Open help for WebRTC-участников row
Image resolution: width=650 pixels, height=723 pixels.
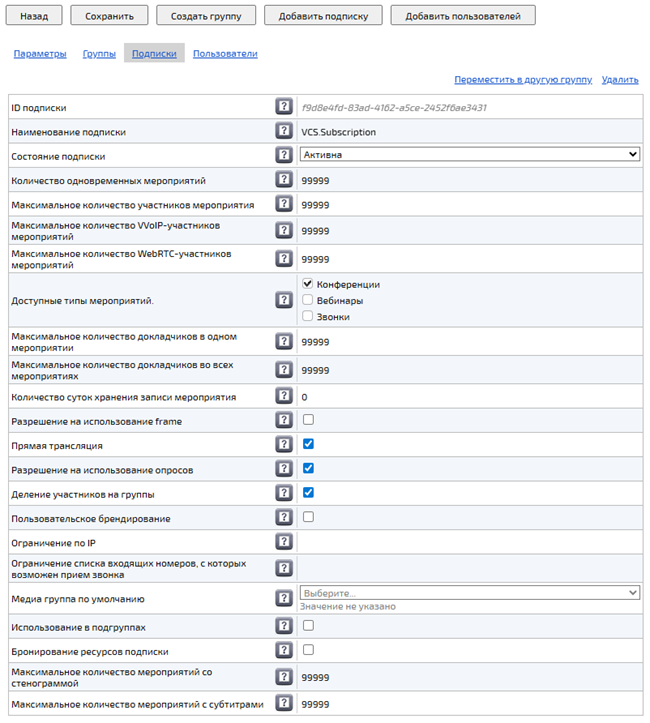(284, 259)
